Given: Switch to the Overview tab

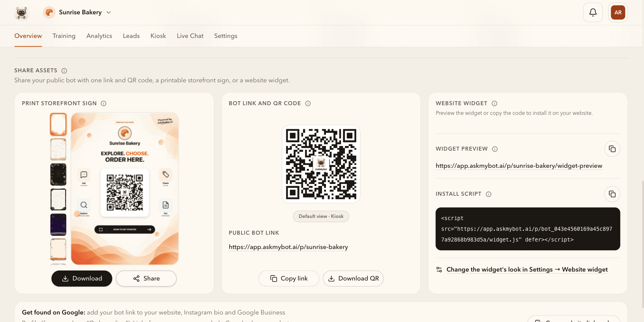Looking at the screenshot, I should [x=28, y=36].
